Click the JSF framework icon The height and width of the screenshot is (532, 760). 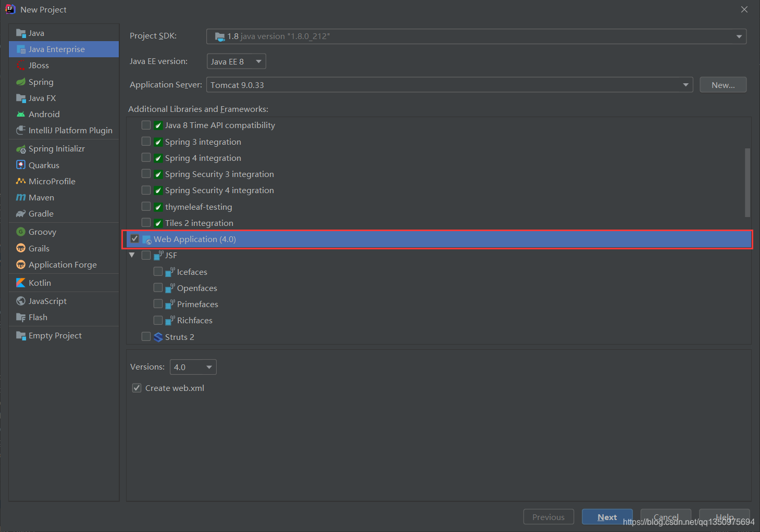pos(159,255)
